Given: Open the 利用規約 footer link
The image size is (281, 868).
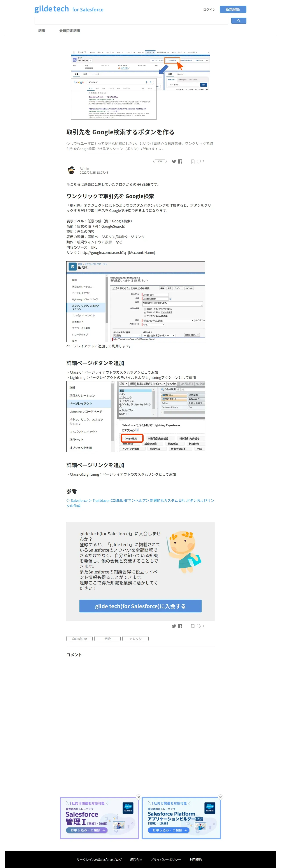Looking at the screenshot, I should (x=196, y=859).
